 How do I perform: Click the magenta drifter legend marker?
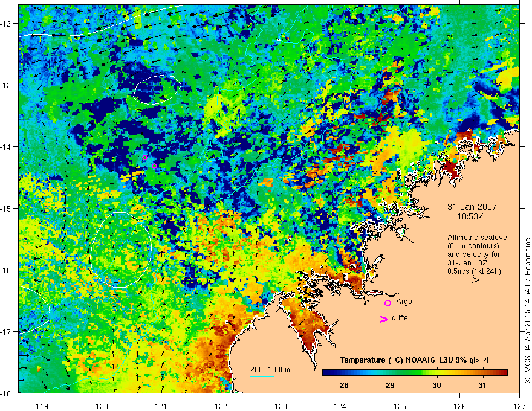click(x=384, y=319)
